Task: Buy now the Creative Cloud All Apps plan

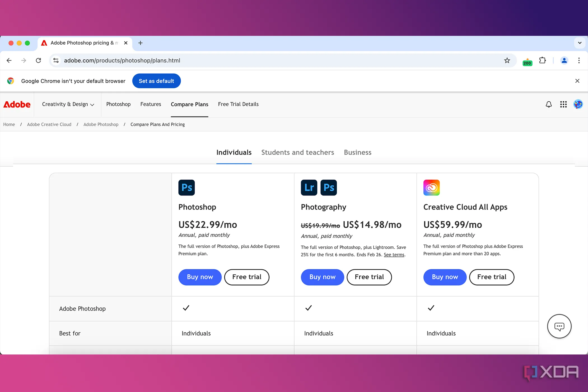Action: click(x=445, y=277)
